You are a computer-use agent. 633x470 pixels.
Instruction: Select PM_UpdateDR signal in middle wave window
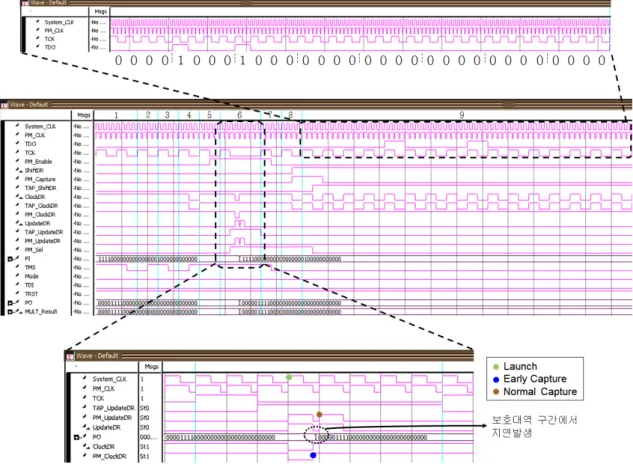pyautogui.click(x=42, y=241)
